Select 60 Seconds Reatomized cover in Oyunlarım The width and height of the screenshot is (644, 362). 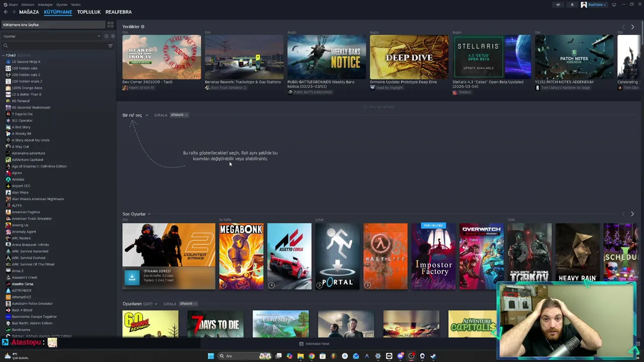[x=150, y=324]
